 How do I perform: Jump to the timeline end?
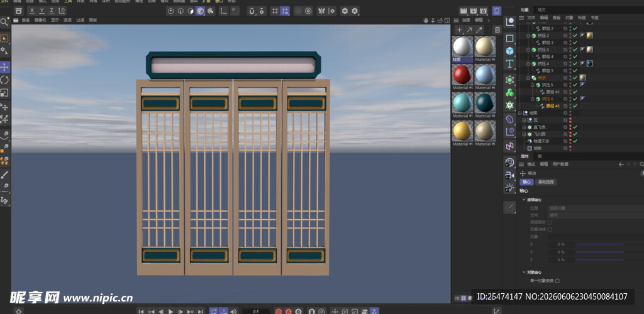tap(201, 311)
